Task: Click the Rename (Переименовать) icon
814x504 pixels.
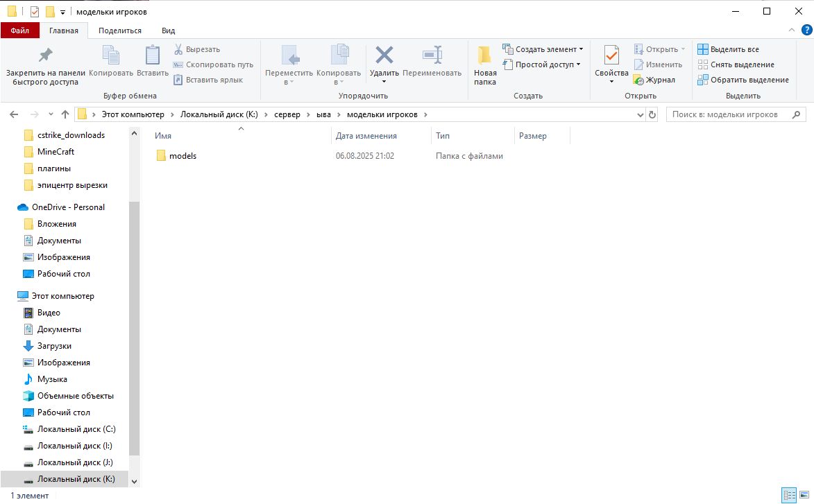Action: tap(432, 55)
